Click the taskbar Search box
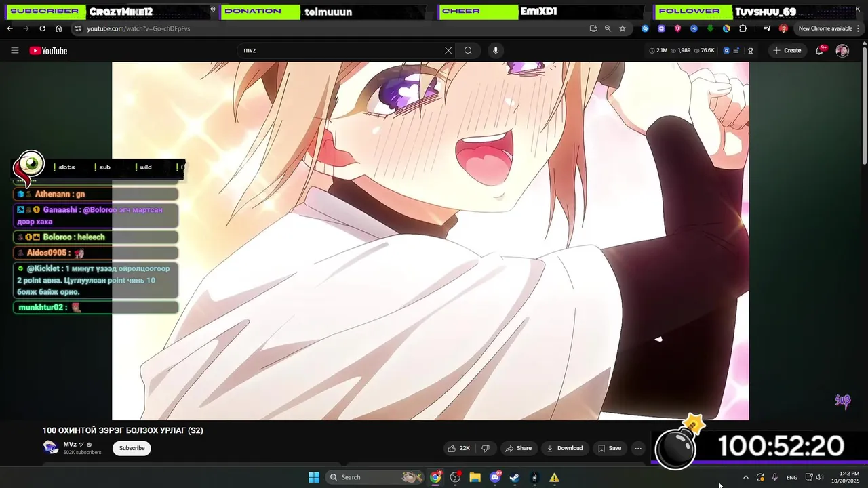 pyautogui.click(x=375, y=477)
